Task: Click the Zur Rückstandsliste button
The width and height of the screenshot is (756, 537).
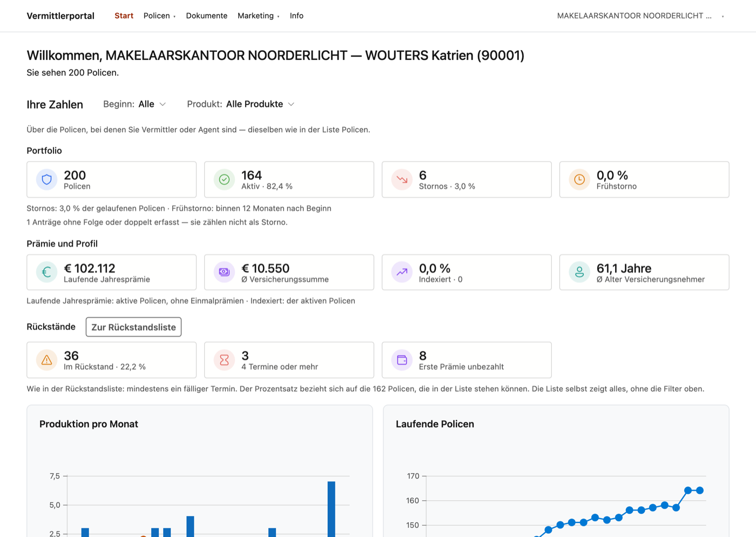Action: [133, 327]
